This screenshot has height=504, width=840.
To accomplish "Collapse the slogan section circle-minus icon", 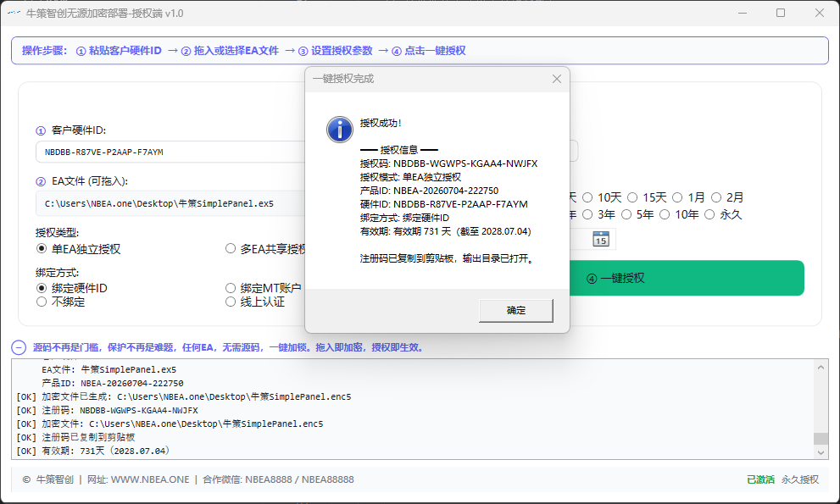I will pyautogui.click(x=19, y=347).
